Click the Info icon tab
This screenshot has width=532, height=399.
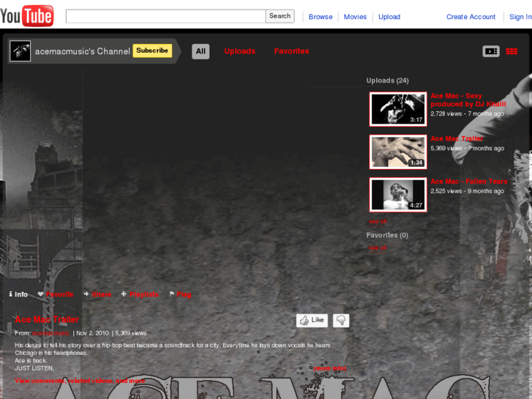coord(18,294)
